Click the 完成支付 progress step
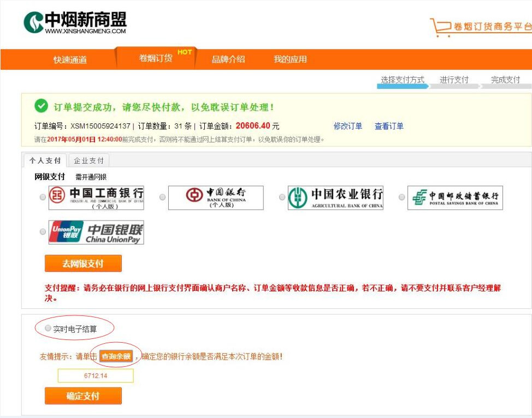Viewport: 532px width, 418px height. [506, 81]
